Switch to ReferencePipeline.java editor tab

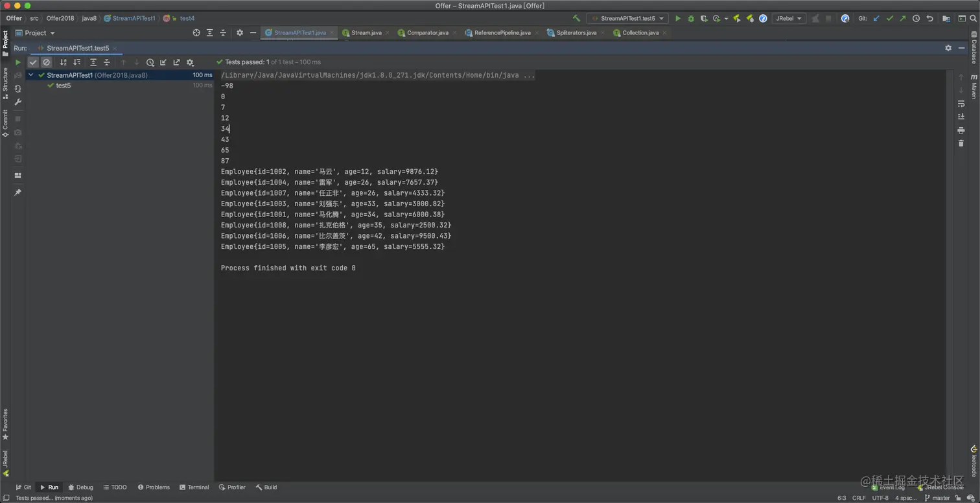(x=502, y=33)
